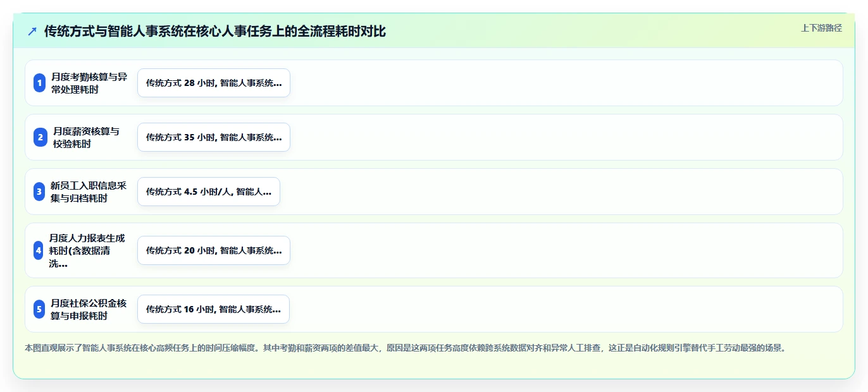This screenshot has width=868, height=392.
Task: Click the title 传统方式与智能人事系统 heading
Action: pos(215,32)
